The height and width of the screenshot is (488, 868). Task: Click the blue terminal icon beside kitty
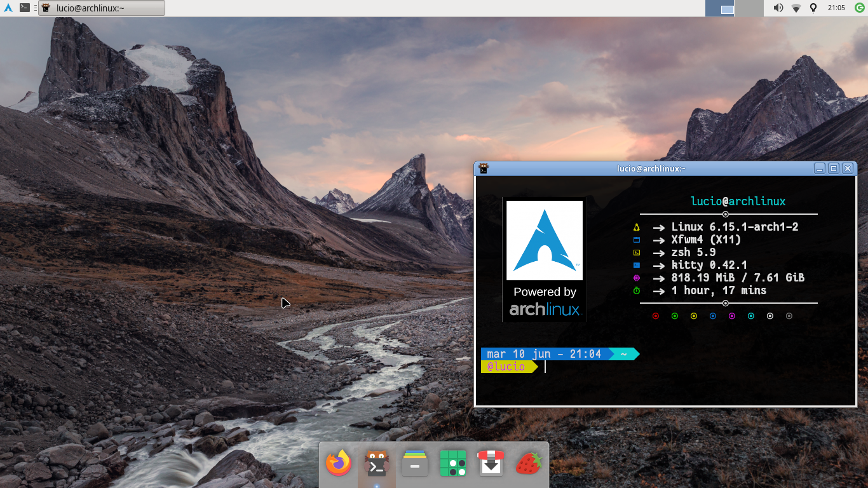636,266
